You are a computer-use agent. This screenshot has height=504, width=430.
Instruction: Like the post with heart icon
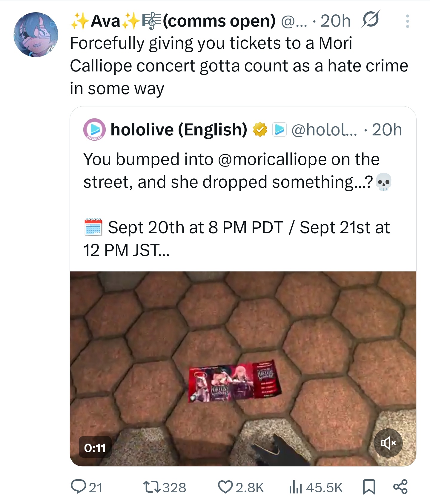coord(225,487)
